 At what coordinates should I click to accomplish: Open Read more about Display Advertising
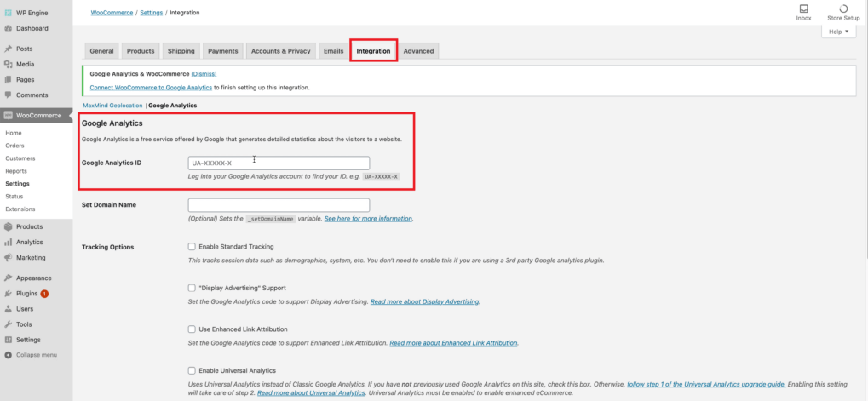424,302
